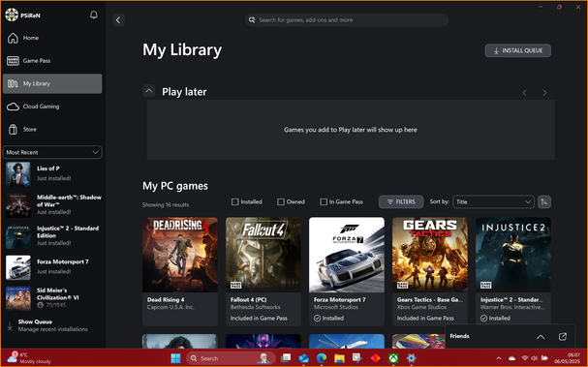Open Middle-earth: Shadow of War recent entry
This screenshot has width=588, height=367.
53,204
